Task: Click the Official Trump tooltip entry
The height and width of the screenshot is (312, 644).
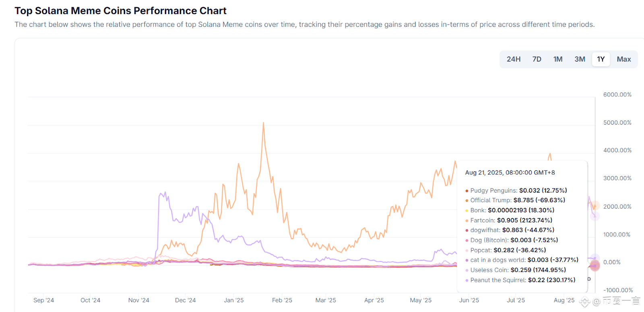Action: pyautogui.click(x=515, y=200)
